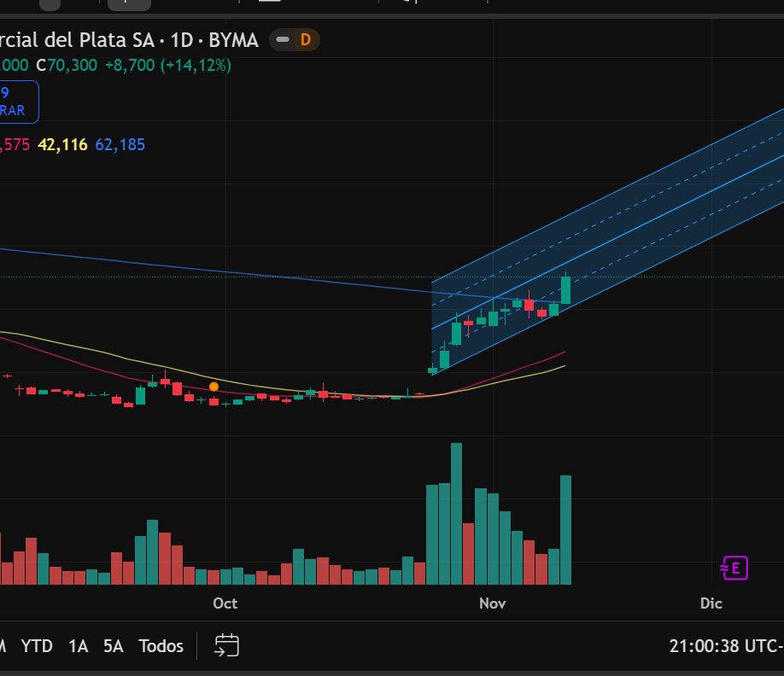
Task: Click the orange D delayed-data badge
Action: point(305,39)
